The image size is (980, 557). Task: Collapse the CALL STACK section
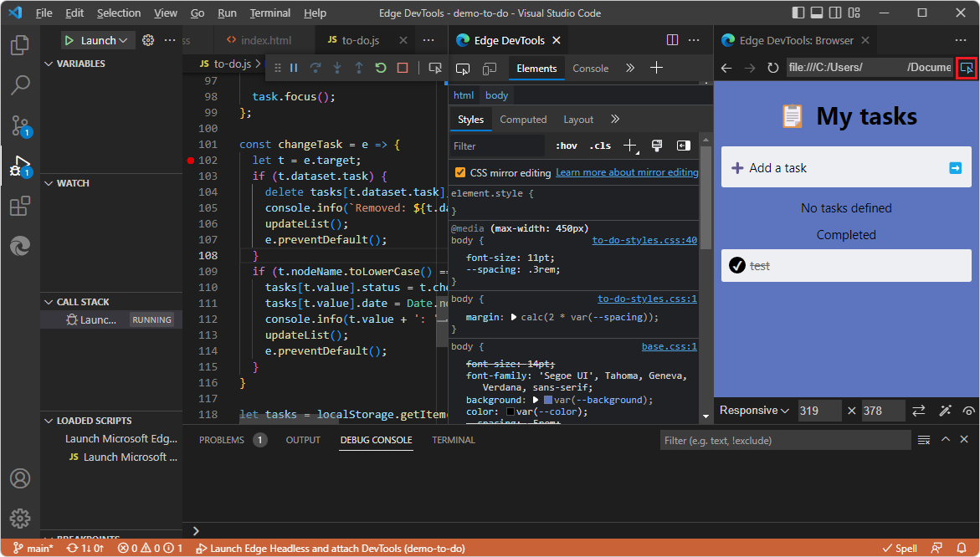50,301
